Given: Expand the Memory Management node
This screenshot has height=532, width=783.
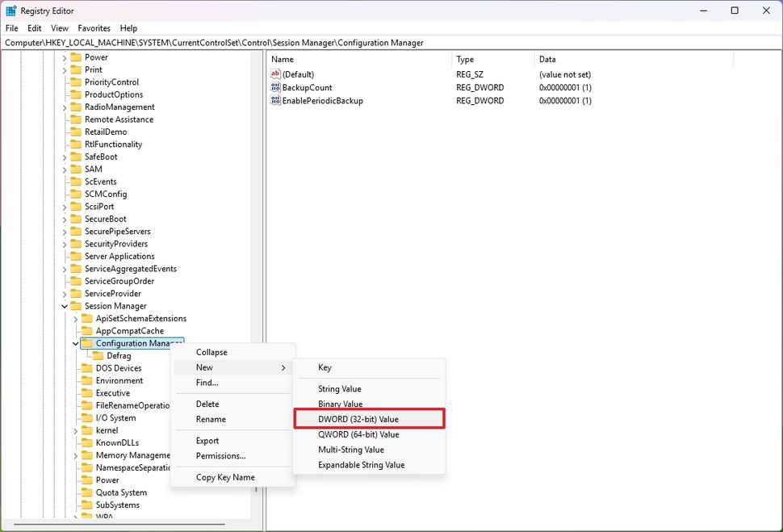Looking at the screenshot, I should [x=76, y=455].
